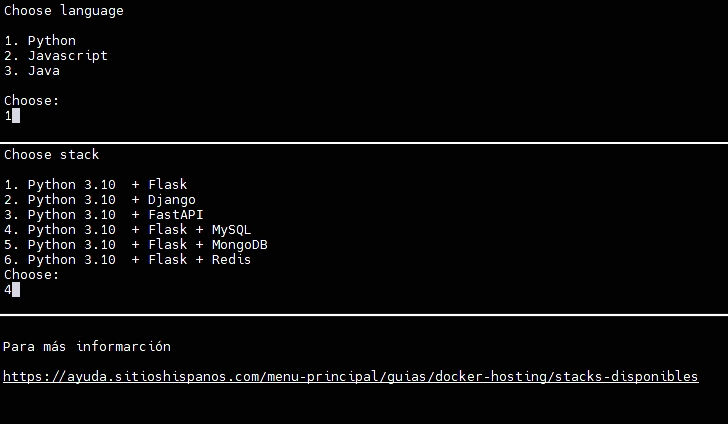The image size is (728, 424).
Task: Pick the Python 3.10 + Flask stack line
Action: [x=96, y=185]
